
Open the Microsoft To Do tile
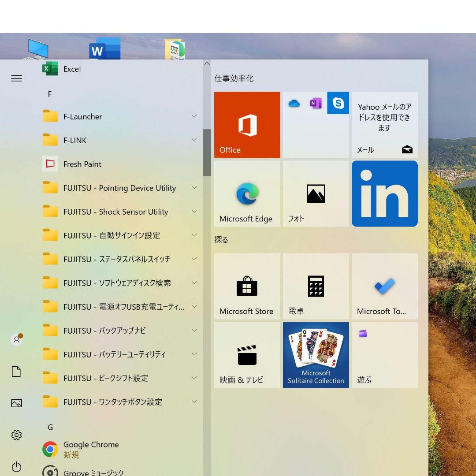[385, 286]
